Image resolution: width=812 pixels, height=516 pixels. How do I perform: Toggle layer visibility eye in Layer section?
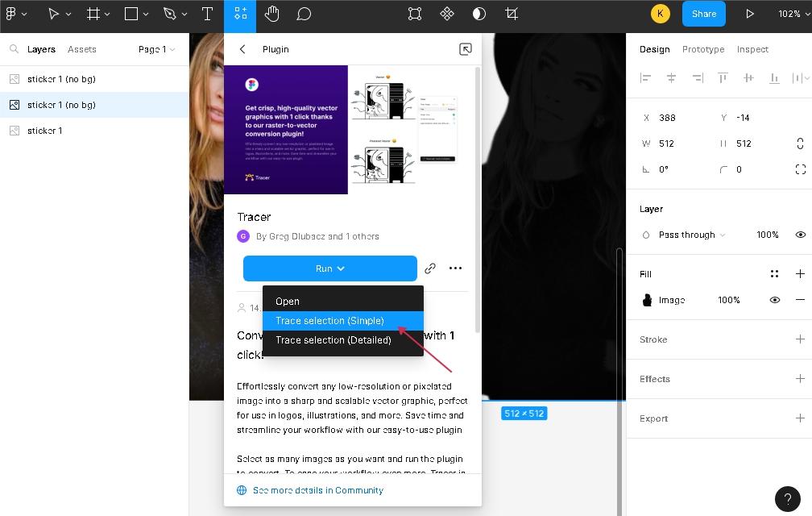(800, 235)
